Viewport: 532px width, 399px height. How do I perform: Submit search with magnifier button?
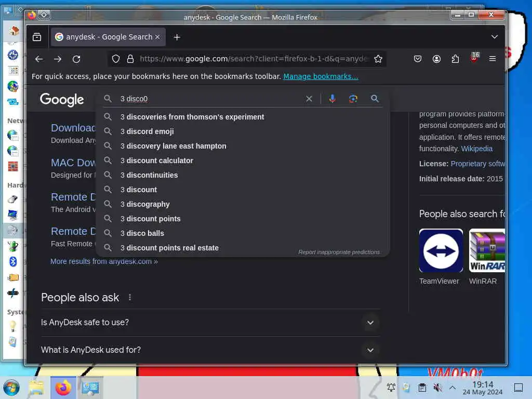coord(375,99)
